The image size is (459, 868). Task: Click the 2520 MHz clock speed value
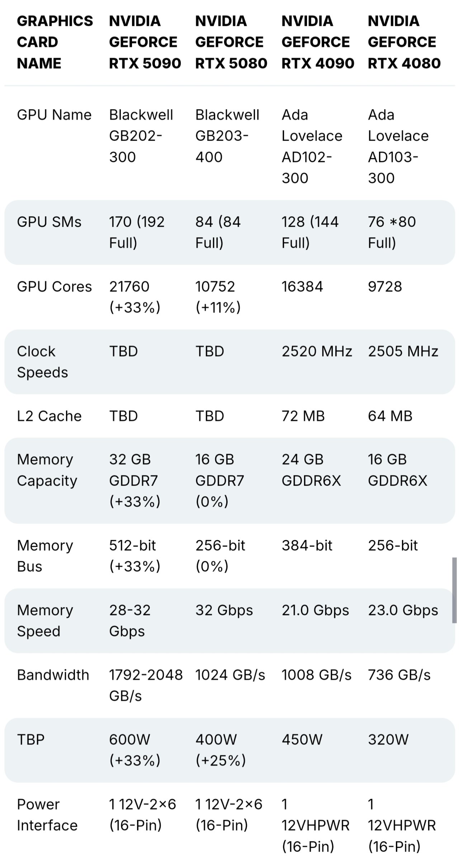[x=317, y=351]
